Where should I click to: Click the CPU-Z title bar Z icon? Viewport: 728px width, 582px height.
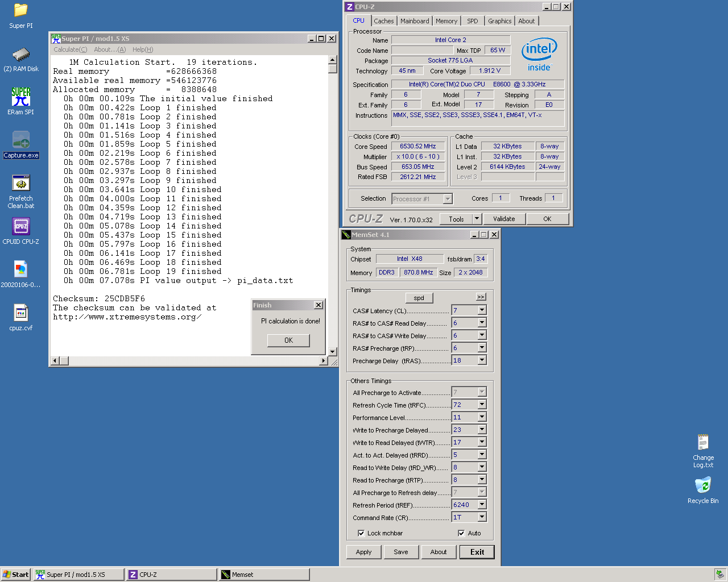click(350, 7)
